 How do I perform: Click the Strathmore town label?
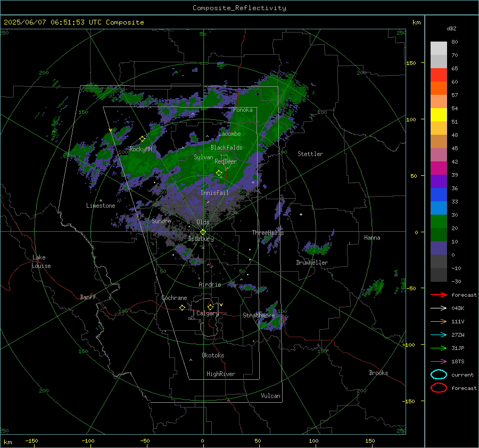259,315
